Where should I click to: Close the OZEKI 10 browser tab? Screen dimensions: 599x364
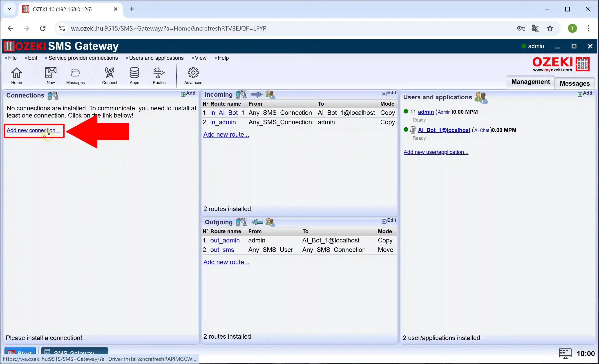click(116, 9)
